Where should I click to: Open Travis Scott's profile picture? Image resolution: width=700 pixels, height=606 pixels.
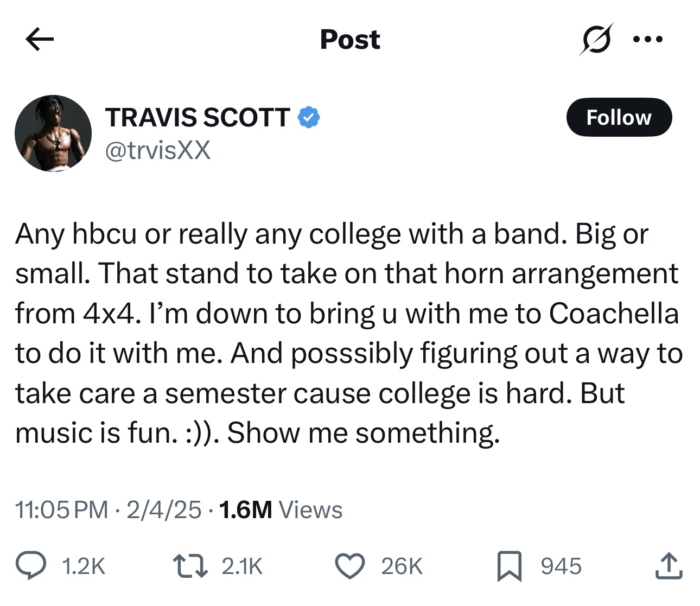[53, 133]
